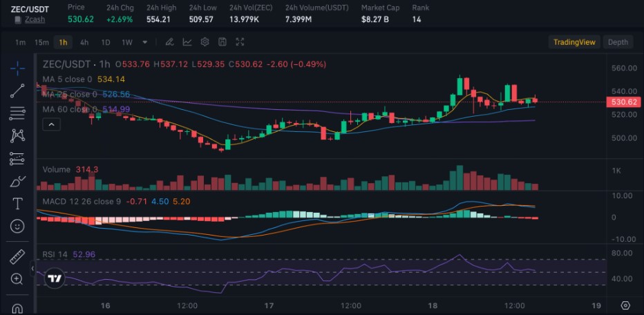Open the Fibonacci retracement tools
The height and width of the screenshot is (315, 644).
pos(17,113)
